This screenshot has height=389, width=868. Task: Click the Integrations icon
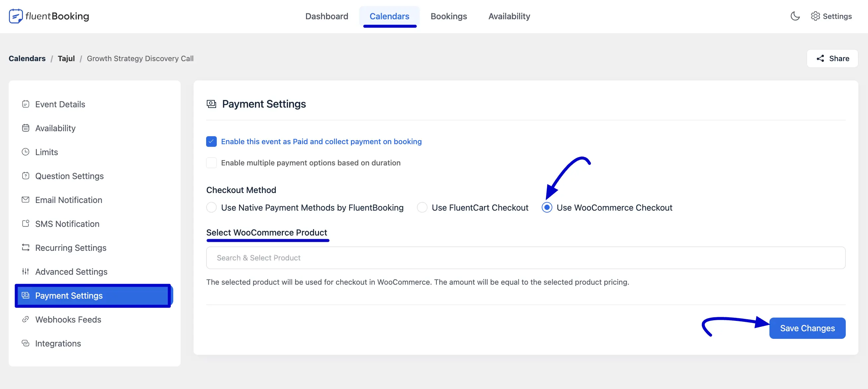click(x=26, y=343)
